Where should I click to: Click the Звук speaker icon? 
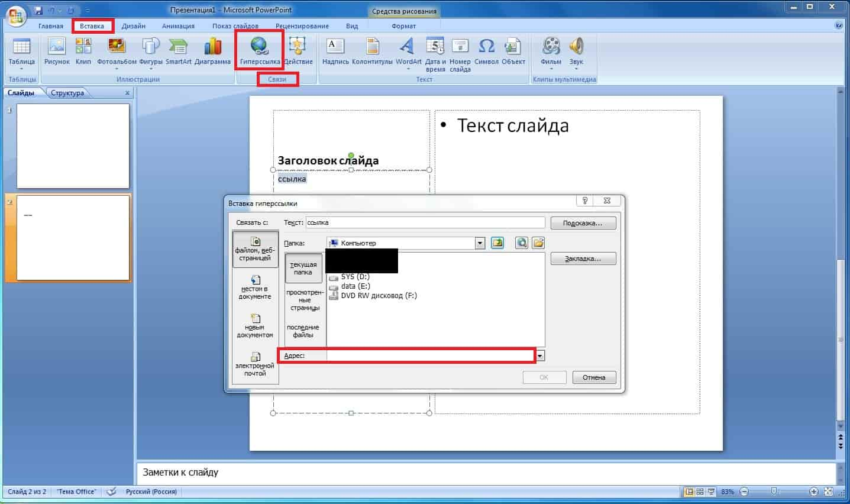pyautogui.click(x=576, y=46)
